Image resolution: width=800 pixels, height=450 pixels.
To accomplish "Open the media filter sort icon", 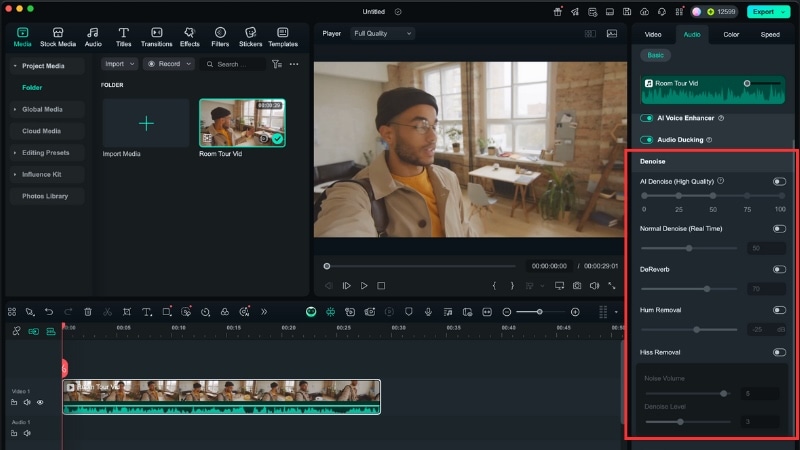I will (x=277, y=64).
